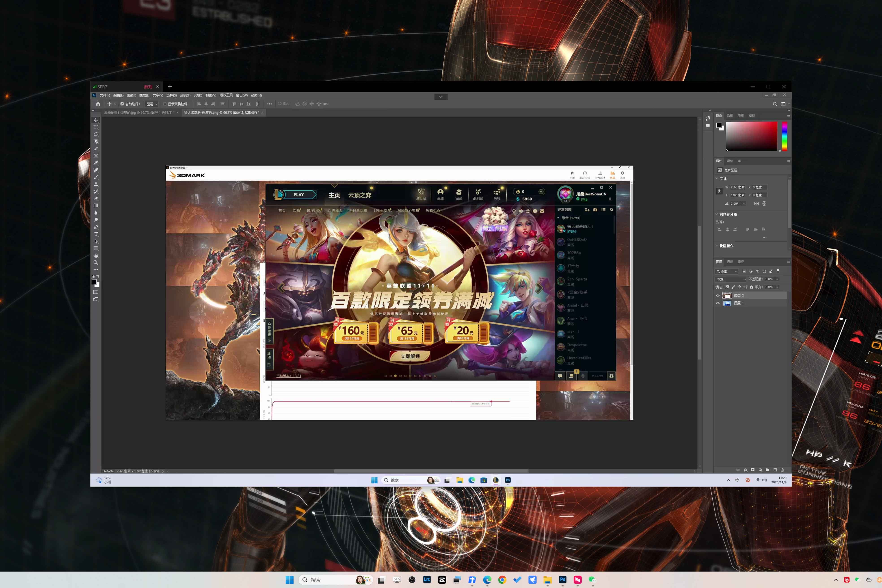Collapse the 变换 section in Properties

pyautogui.click(x=717, y=179)
